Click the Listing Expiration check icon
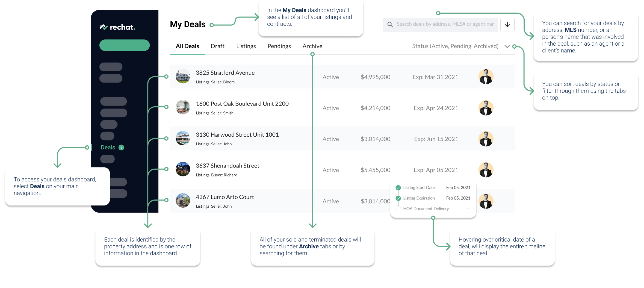 pyautogui.click(x=398, y=198)
